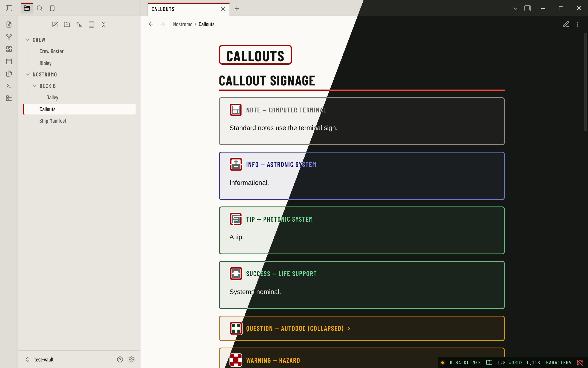Collapse the CREW folder
This screenshot has height=368, width=588.
pos(79,40)
